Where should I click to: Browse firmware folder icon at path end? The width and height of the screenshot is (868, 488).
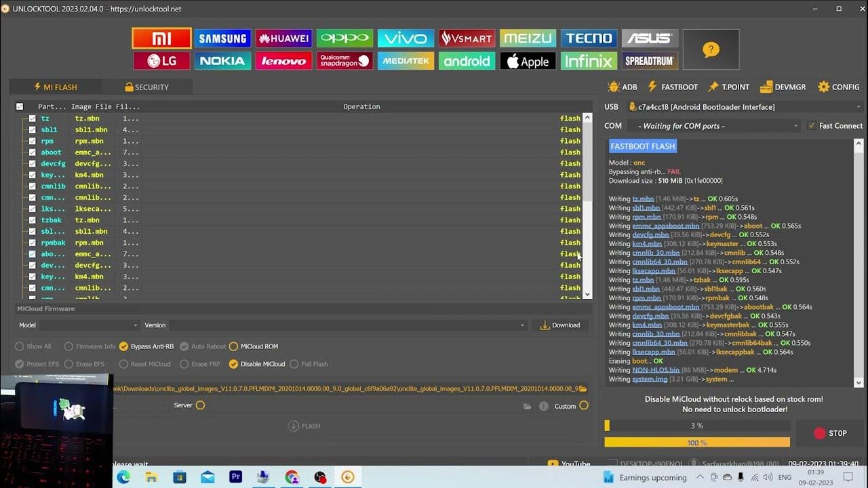[x=583, y=389]
